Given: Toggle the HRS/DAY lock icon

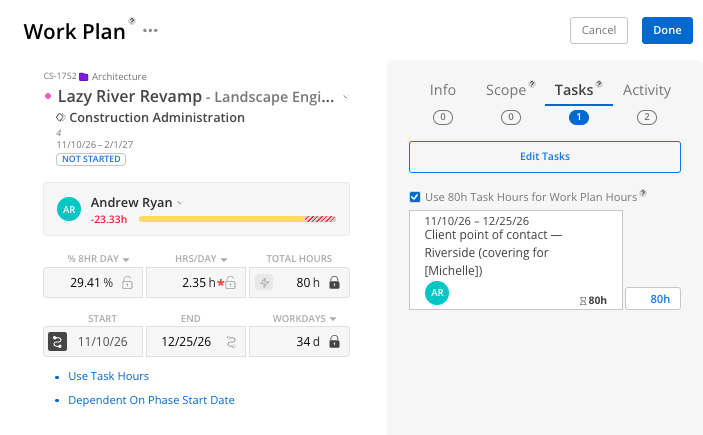Looking at the screenshot, I should (x=230, y=283).
